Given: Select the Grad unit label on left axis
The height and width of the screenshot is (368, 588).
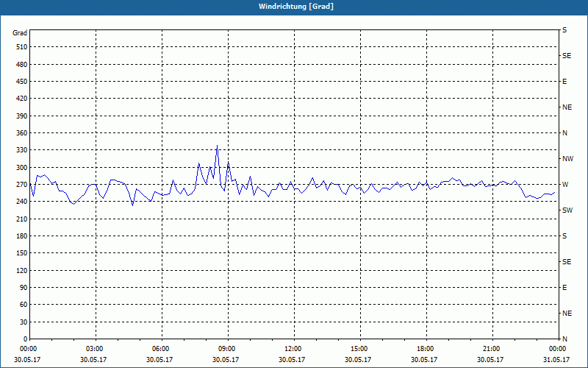Looking at the screenshot, I should tap(20, 33).
